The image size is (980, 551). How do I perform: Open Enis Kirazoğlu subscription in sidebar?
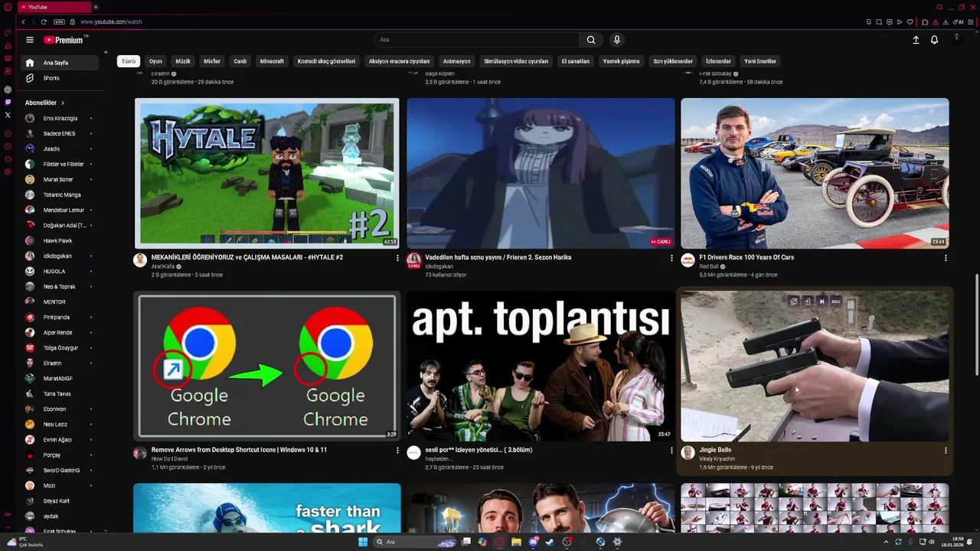coord(60,119)
